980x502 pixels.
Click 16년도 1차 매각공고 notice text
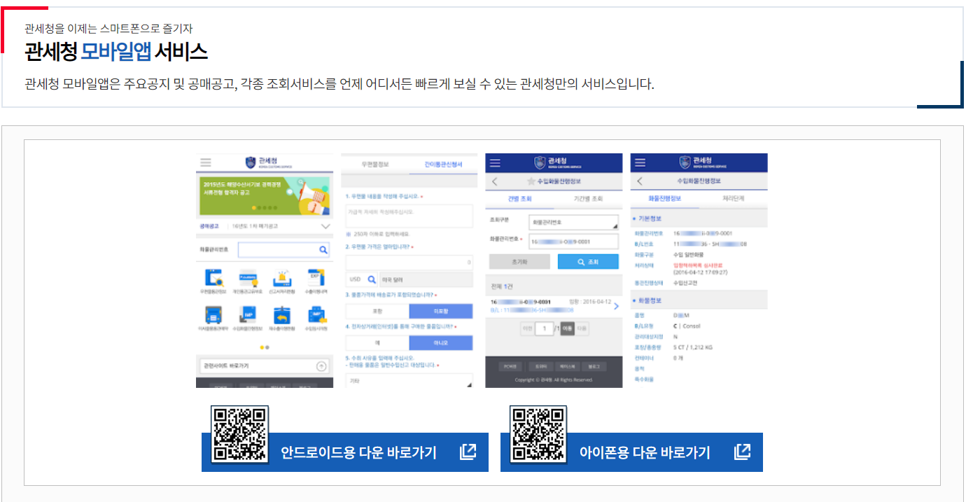[x=254, y=227]
